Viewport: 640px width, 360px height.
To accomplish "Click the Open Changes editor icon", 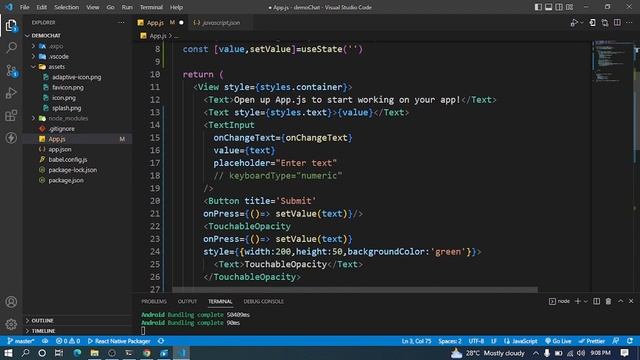I will [592, 23].
